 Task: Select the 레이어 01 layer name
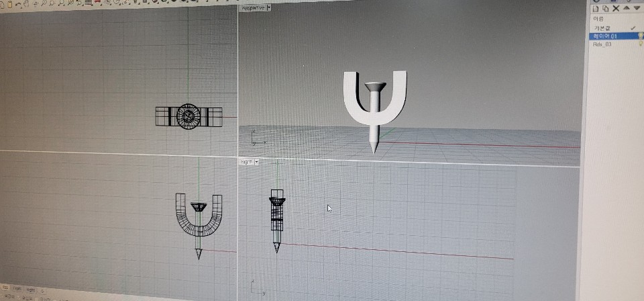[605, 36]
